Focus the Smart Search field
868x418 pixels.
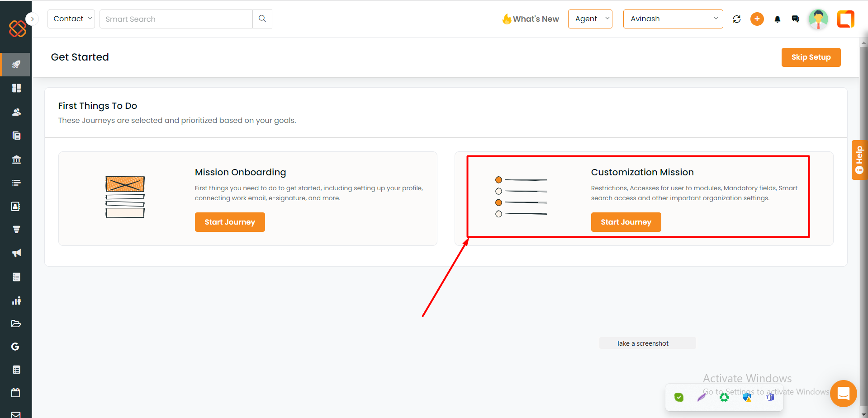pyautogui.click(x=176, y=19)
